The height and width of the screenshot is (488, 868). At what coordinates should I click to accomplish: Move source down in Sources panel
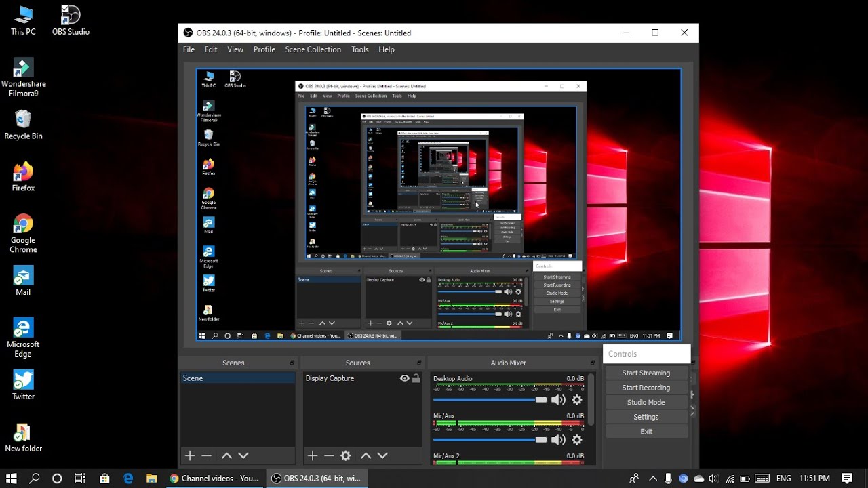(x=382, y=456)
